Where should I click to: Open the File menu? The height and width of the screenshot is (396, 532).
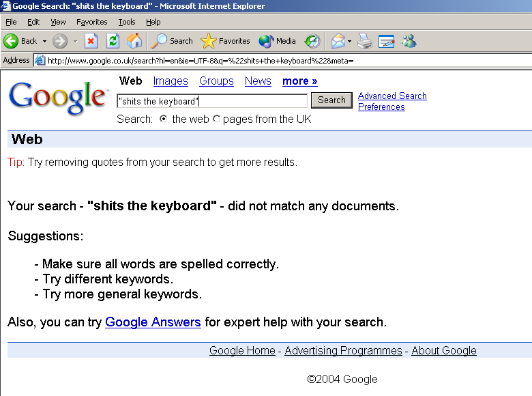click(x=11, y=22)
